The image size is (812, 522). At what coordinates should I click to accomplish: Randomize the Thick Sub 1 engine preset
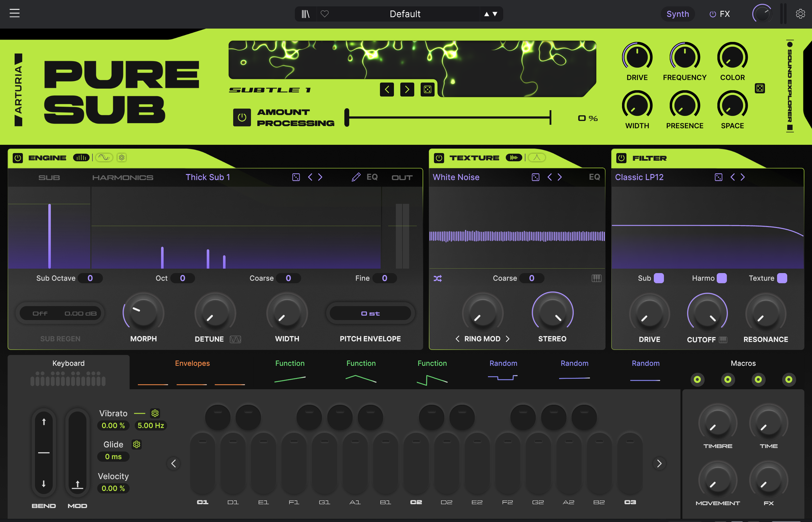tap(296, 177)
